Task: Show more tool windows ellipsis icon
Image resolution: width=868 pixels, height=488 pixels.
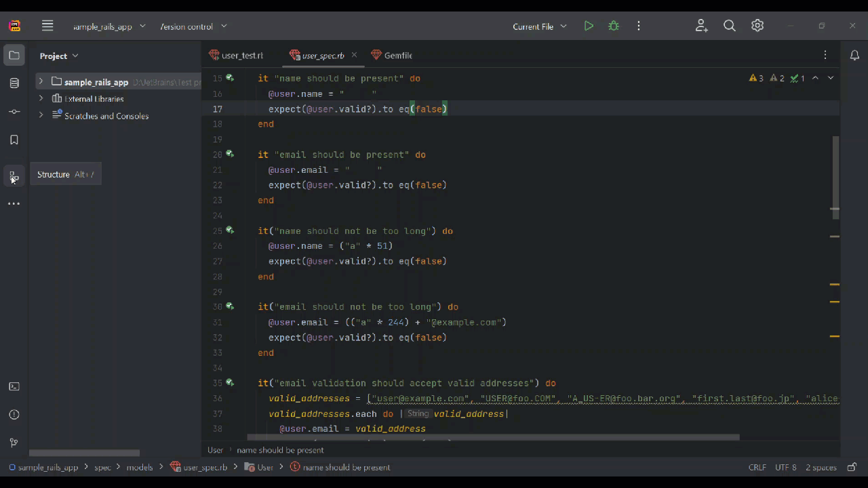Action: pos(14,203)
